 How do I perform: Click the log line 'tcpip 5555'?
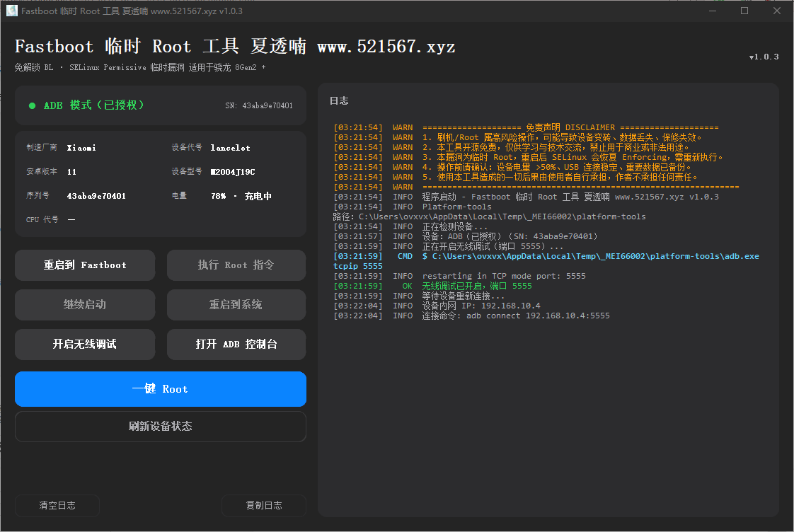tap(357, 266)
